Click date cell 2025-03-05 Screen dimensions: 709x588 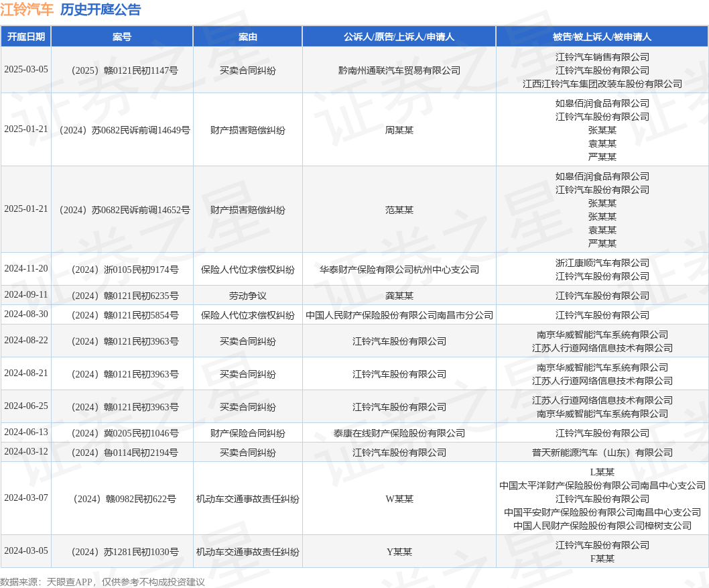[25, 70]
